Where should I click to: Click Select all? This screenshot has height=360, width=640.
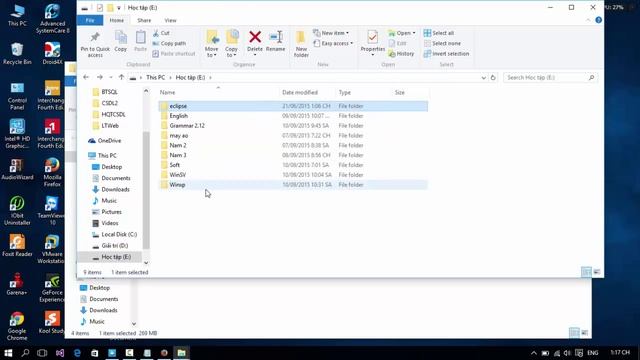pos(439,33)
